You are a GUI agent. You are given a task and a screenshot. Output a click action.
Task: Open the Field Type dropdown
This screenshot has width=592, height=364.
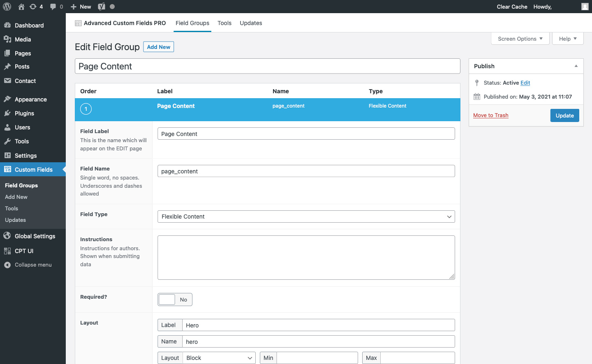[306, 217]
